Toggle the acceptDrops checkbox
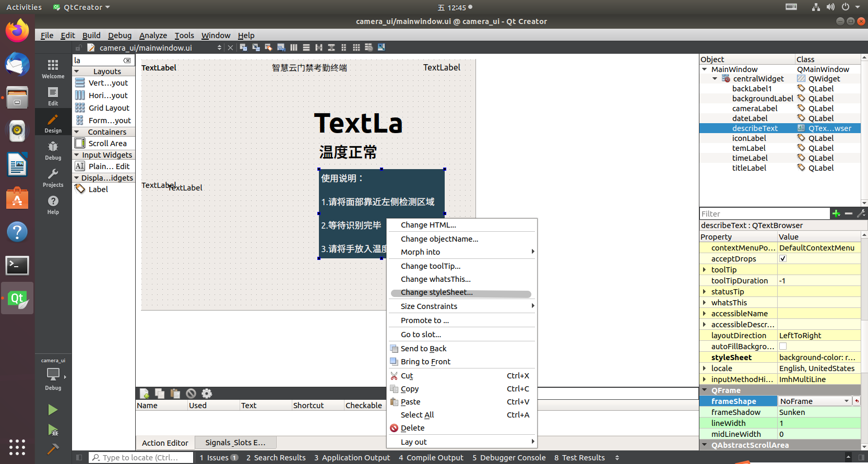The image size is (868, 464). tap(783, 259)
